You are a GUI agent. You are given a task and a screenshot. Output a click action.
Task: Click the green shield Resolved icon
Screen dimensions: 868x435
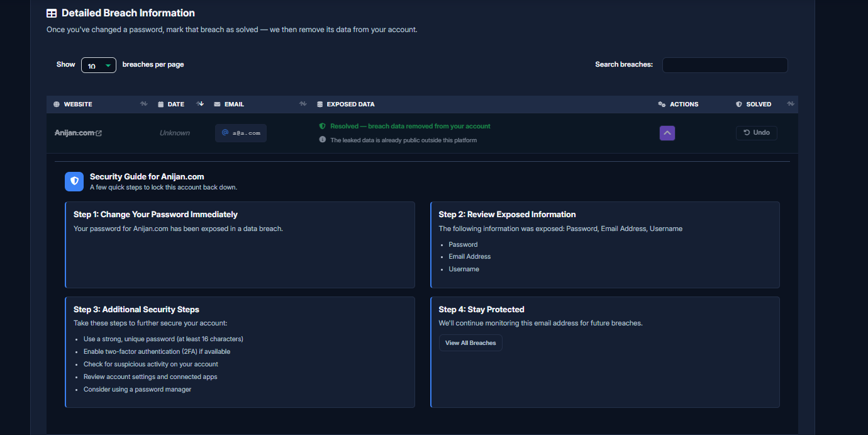pyautogui.click(x=322, y=126)
